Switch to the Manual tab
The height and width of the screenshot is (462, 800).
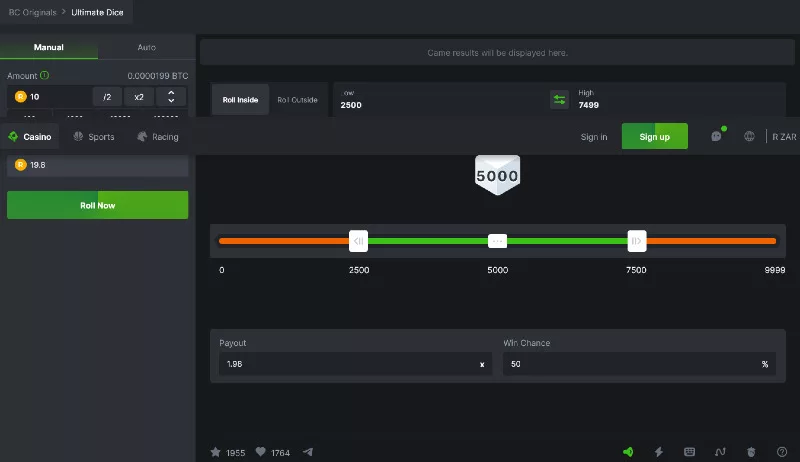pyautogui.click(x=49, y=47)
